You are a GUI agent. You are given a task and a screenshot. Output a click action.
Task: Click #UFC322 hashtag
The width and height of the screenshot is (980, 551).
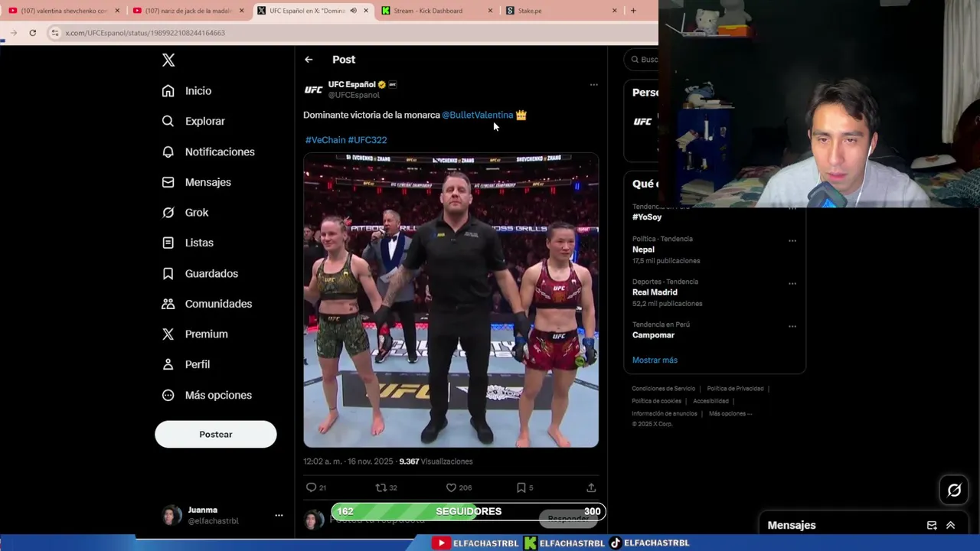(x=367, y=140)
